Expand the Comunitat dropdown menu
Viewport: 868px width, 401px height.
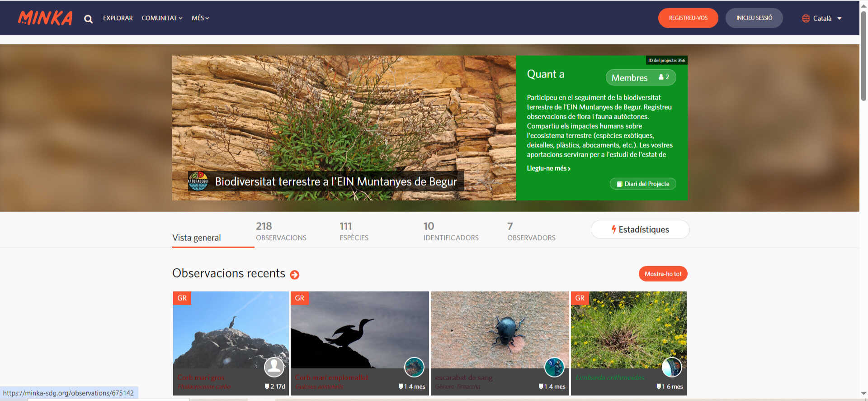[162, 18]
